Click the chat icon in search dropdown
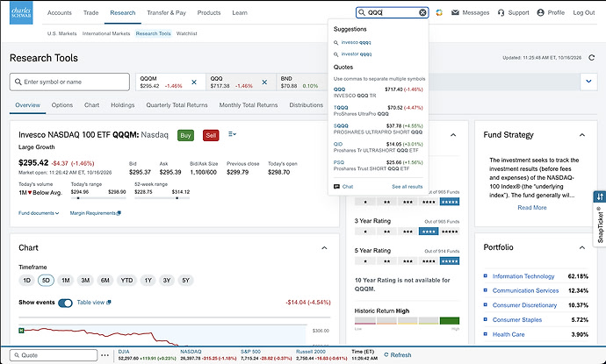 [x=336, y=187]
